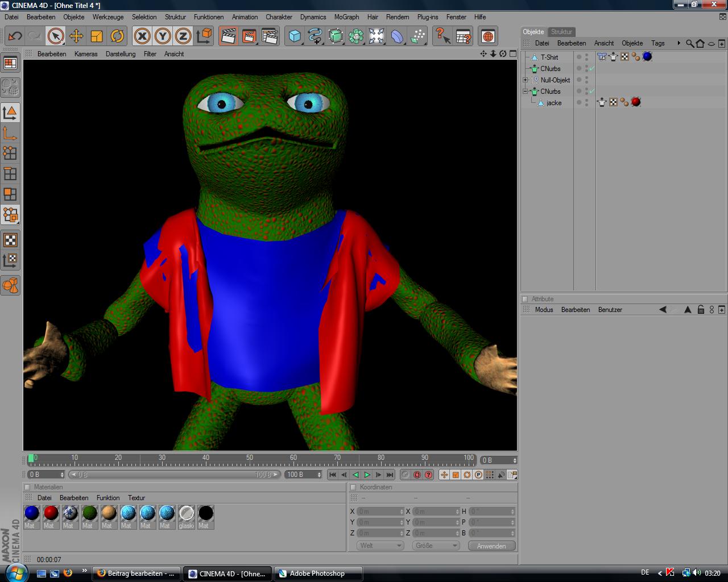The image size is (728, 582).
Task: Click the Undo arrow icon
Action: click(x=15, y=36)
